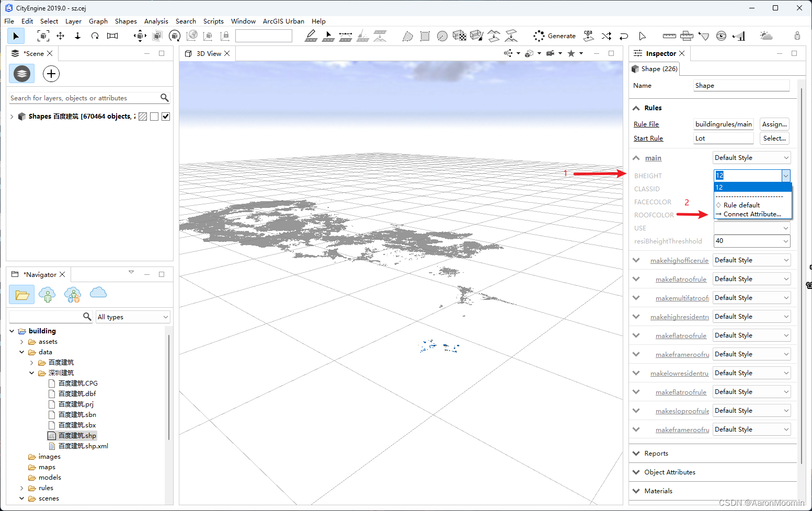The width and height of the screenshot is (812, 511).
Task: Click the Update Seed shuffle icon
Action: 607,36
